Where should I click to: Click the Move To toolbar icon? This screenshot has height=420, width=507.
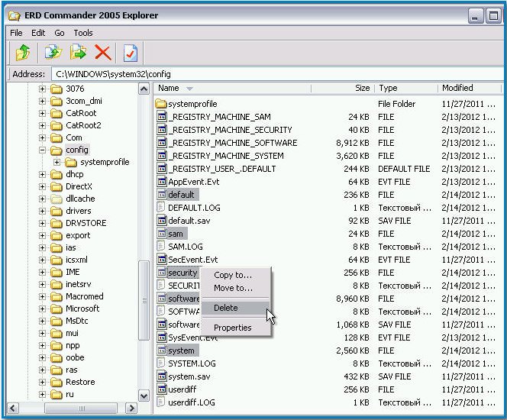(78, 52)
